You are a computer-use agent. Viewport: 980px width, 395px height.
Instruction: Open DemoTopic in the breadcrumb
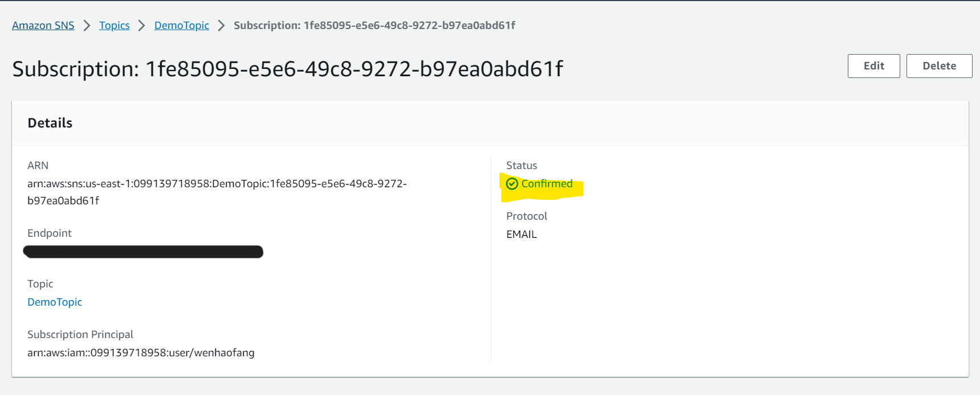click(182, 26)
